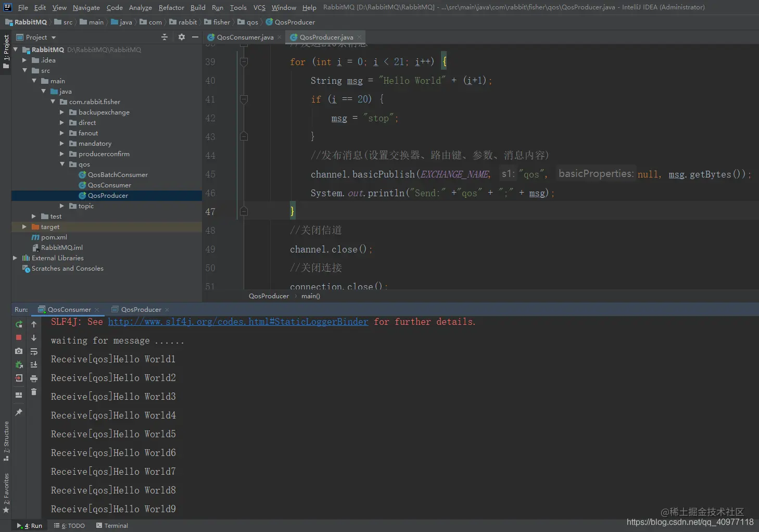Expand the fanout package

pos(62,133)
